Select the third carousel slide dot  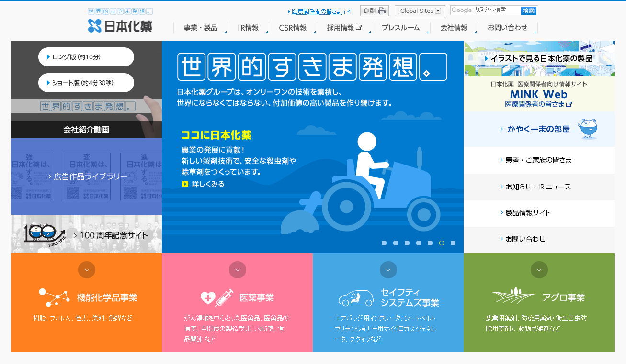(x=407, y=243)
